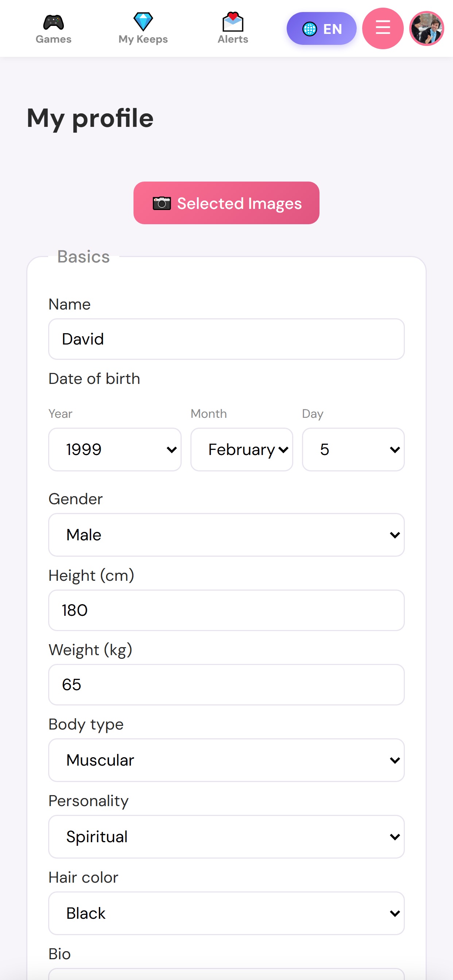This screenshot has height=980, width=453.
Task: Expand the Year dropdown showing 1999
Action: point(115,449)
